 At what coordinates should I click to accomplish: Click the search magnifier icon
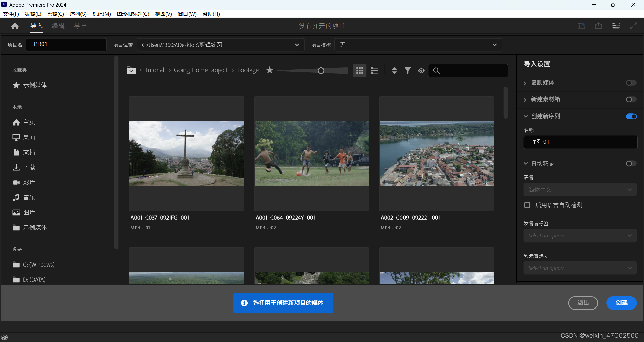(x=436, y=71)
